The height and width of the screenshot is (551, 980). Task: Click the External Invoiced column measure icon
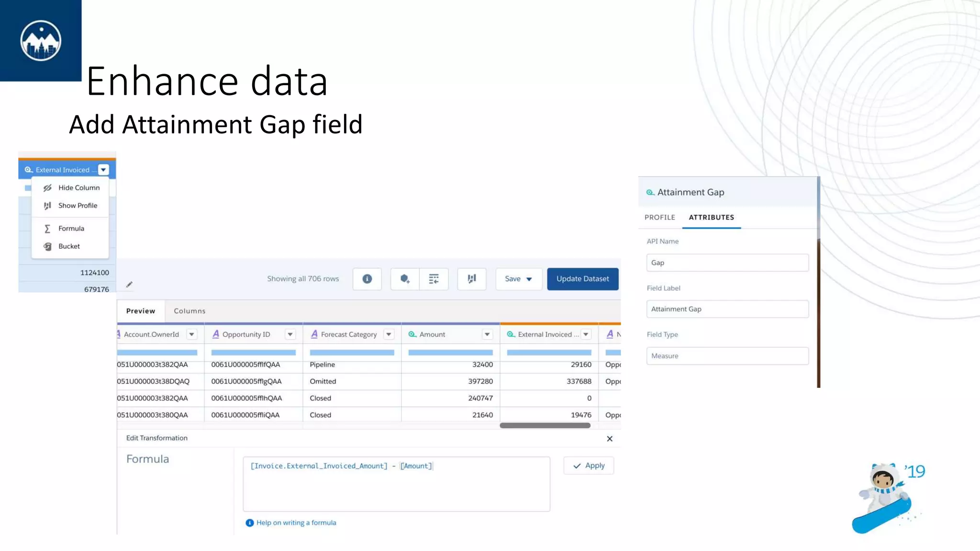tap(511, 334)
